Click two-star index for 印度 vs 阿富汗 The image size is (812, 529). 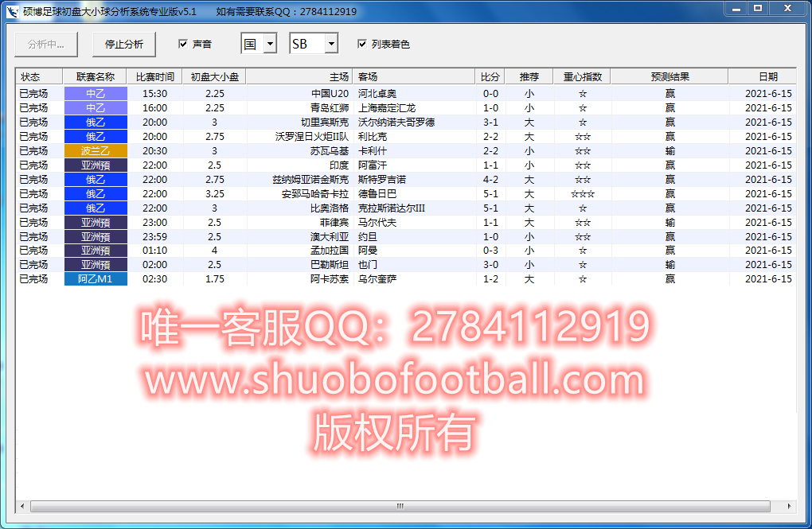coord(583,165)
